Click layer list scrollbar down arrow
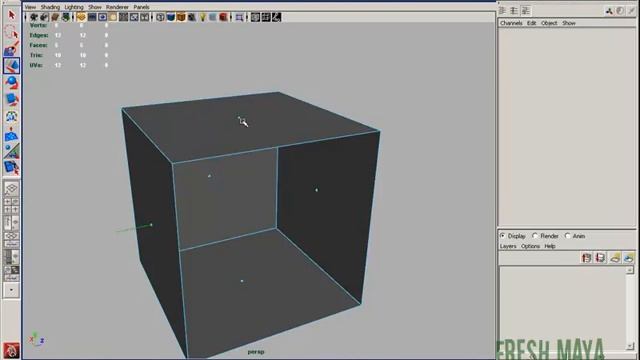Image resolution: width=640 pixels, height=360 pixels. [630, 346]
